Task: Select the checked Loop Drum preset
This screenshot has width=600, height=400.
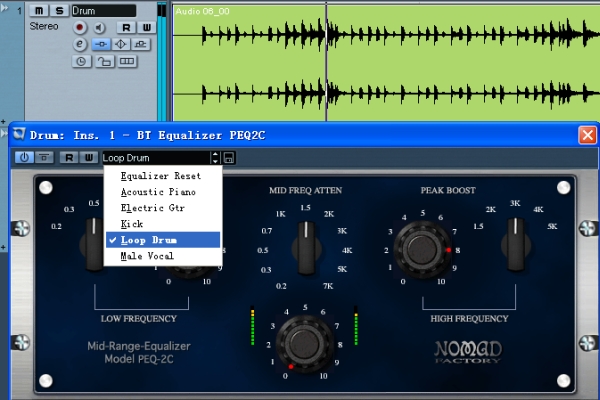Action: [163, 240]
